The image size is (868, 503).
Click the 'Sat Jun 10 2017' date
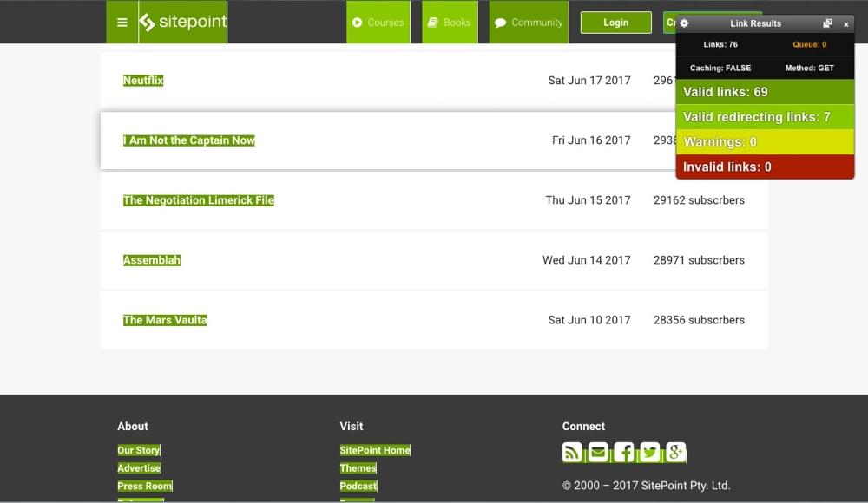(x=589, y=320)
